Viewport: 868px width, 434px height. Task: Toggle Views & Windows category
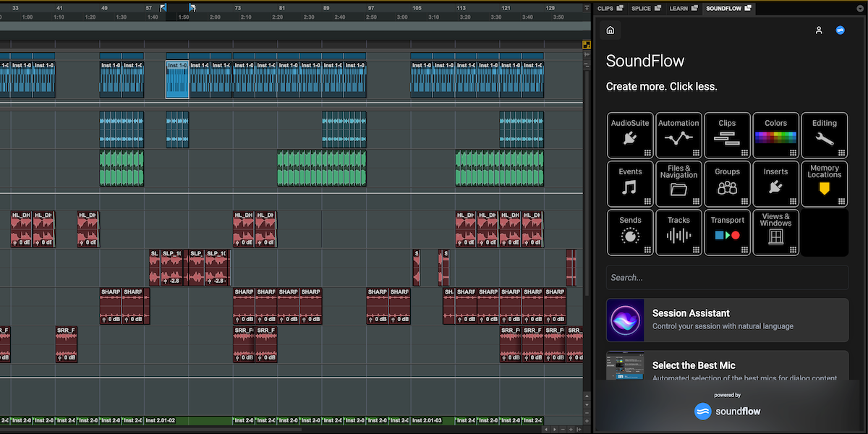775,232
